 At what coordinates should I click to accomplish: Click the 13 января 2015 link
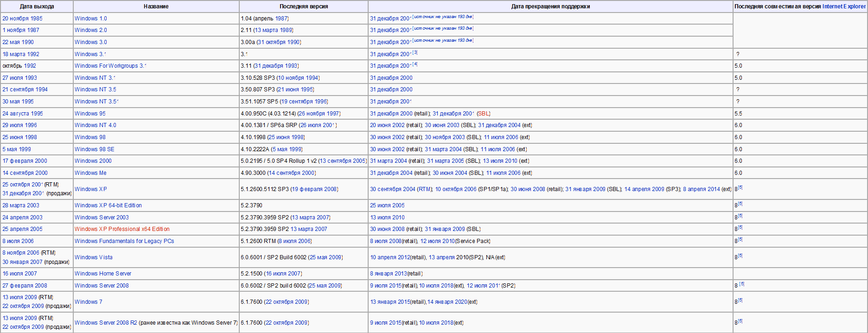click(x=390, y=302)
